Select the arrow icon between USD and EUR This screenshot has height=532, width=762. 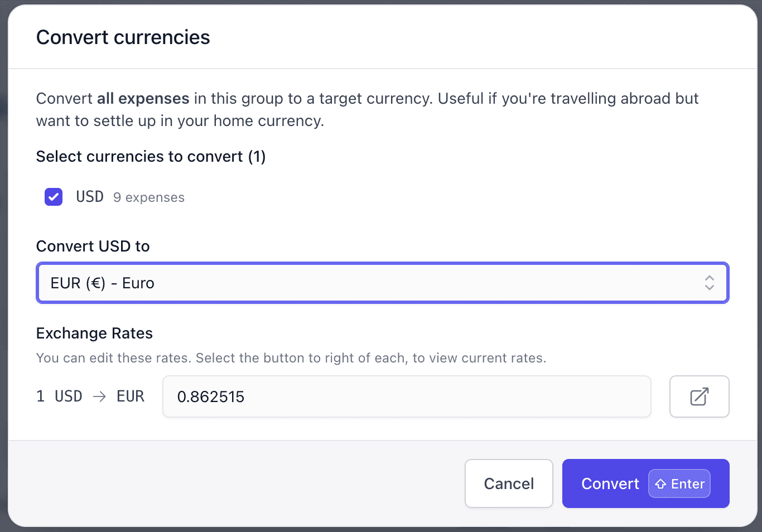(100, 396)
